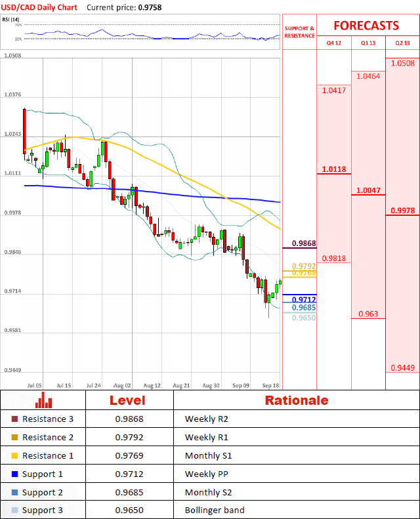
Task: Select the orange Resistance 2 color marker
Action: click(15, 438)
